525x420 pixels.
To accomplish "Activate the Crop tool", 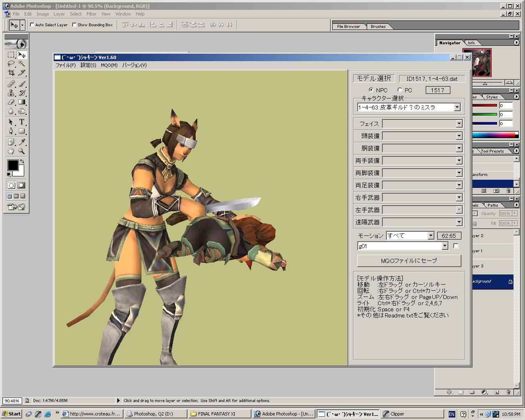I will tap(11, 73).
